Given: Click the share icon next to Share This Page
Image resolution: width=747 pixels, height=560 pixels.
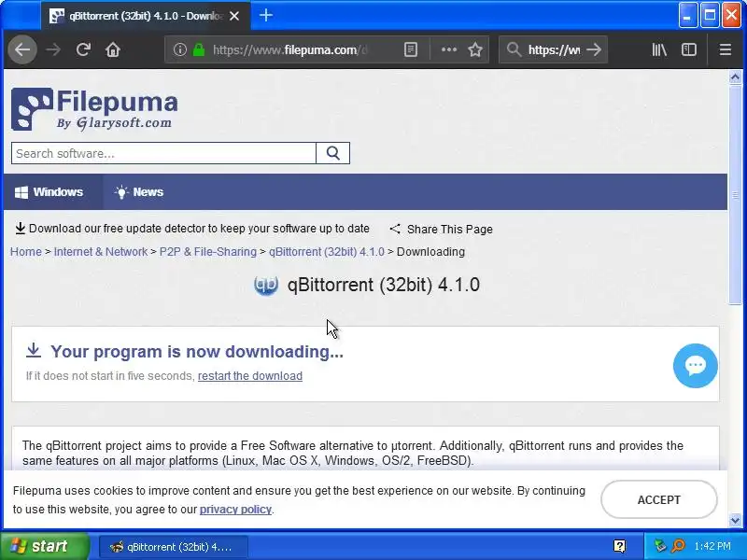Looking at the screenshot, I should (395, 229).
